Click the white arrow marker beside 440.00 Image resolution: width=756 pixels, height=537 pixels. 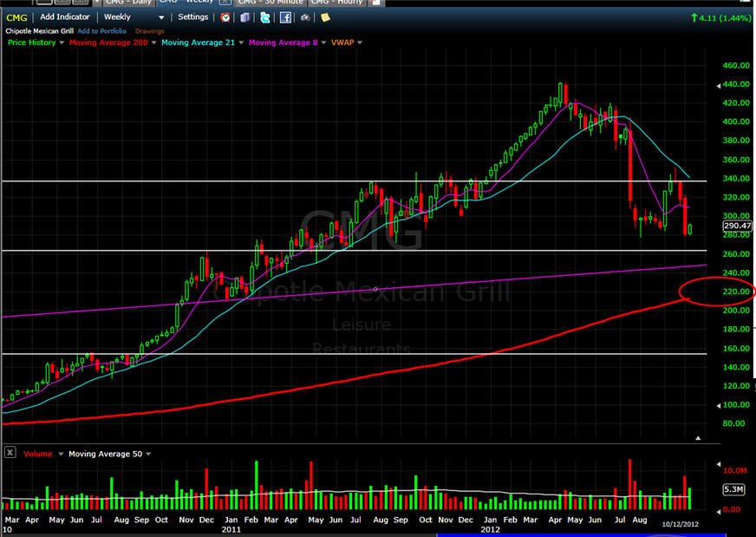click(x=719, y=85)
